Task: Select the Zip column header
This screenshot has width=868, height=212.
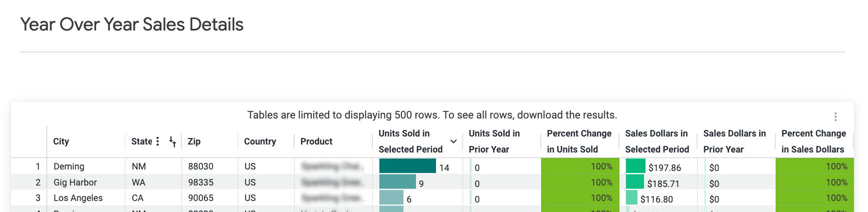Action: click(x=194, y=141)
